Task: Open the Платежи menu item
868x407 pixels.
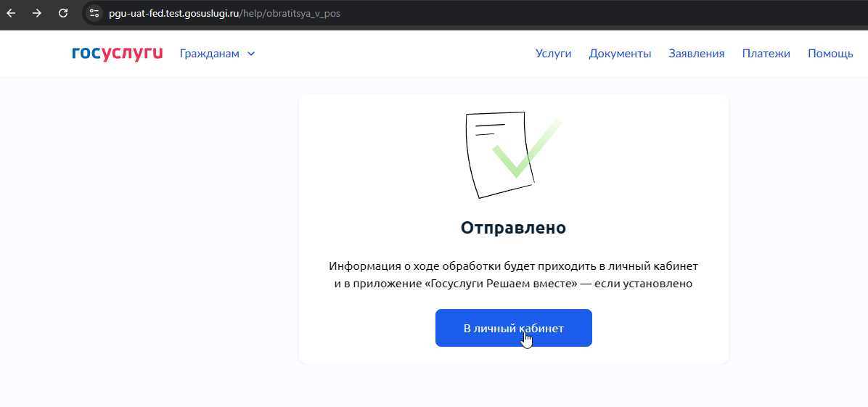Action: [x=766, y=54]
